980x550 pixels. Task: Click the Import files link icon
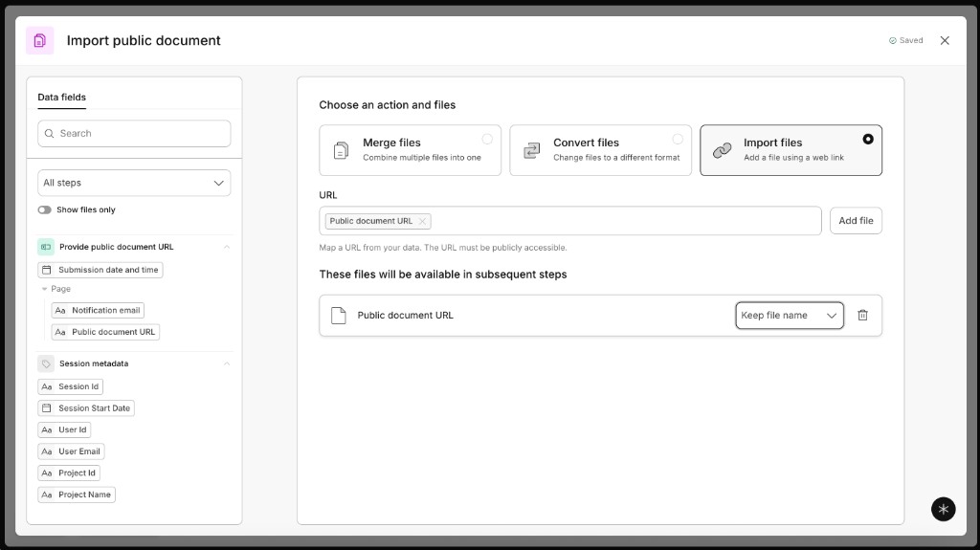[722, 150]
